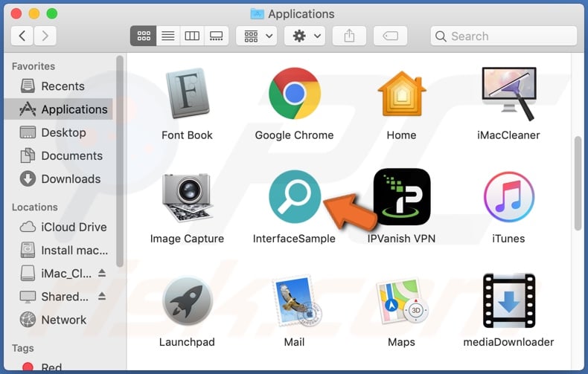Minimize the window with yellow button
The height and width of the screenshot is (374, 588).
(x=34, y=14)
